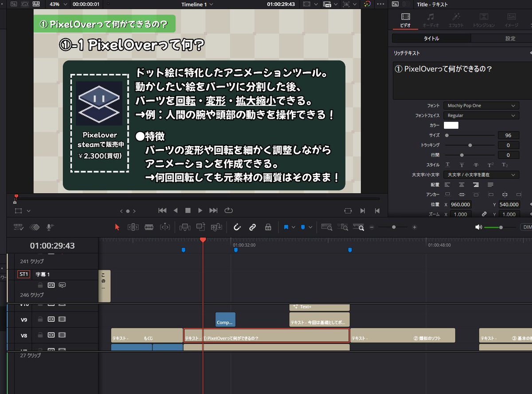This screenshot has height=394, width=532.
Task: Select the タイトル sub-tab
Action: 431,39
